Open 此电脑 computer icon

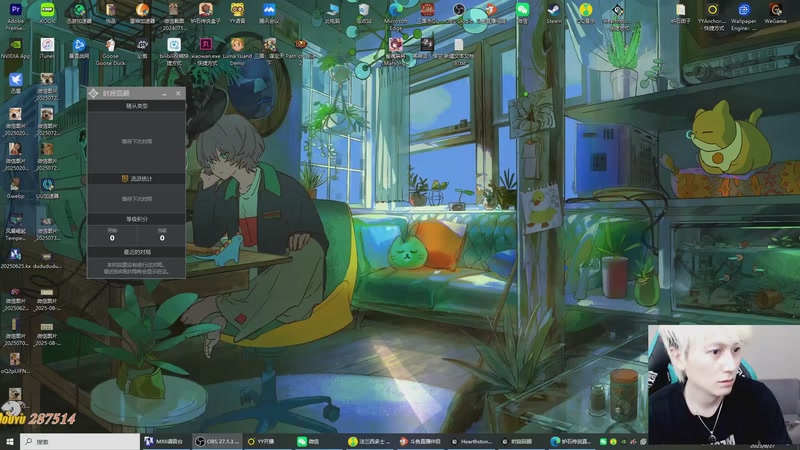coord(332,14)
